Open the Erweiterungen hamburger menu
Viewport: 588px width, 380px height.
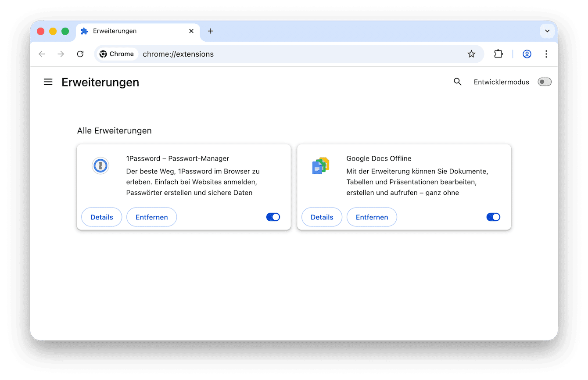[x=48, y=82]
